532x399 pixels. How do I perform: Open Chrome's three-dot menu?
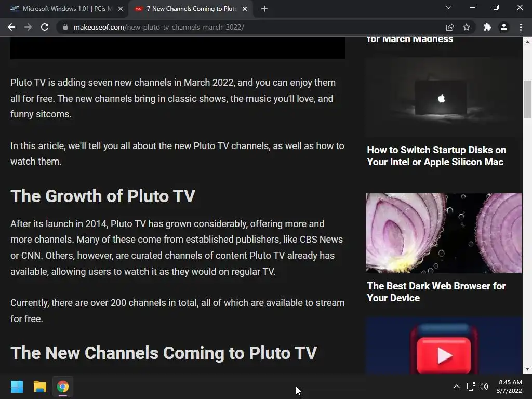pyautogui.click(x=521, y=27)
